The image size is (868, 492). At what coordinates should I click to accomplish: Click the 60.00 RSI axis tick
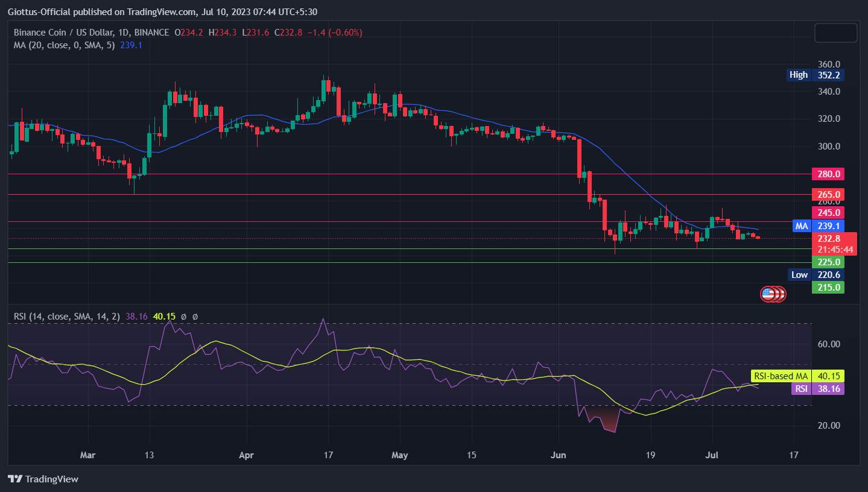[x=828, y=344]
